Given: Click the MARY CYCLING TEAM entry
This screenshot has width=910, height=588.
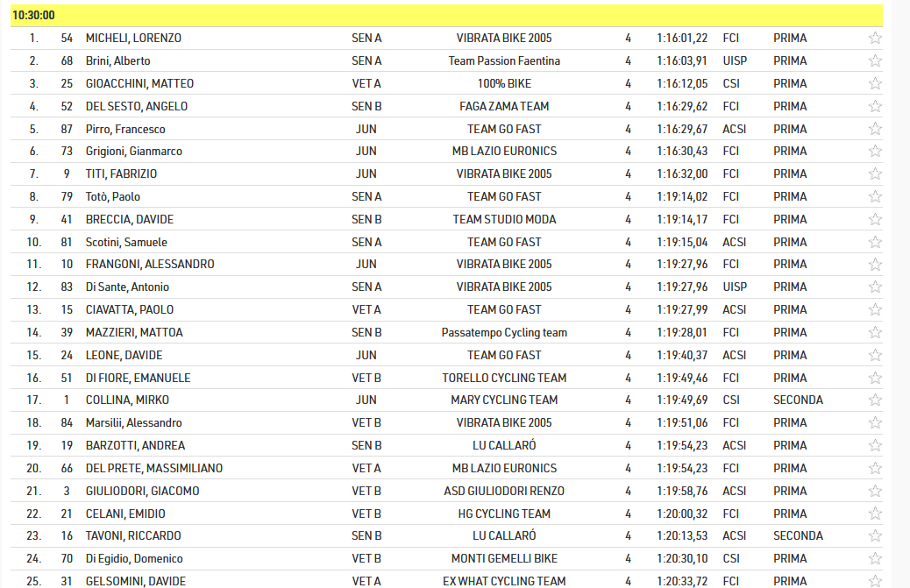Looking at the screenshot, I should [x=504, y=400].
